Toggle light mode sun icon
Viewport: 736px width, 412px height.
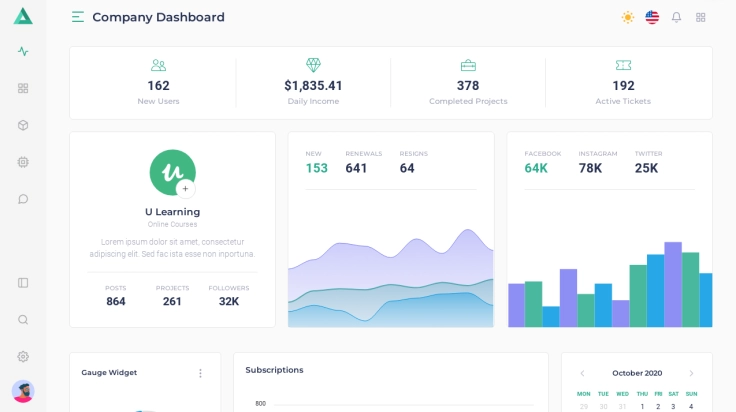pos(628,17)
